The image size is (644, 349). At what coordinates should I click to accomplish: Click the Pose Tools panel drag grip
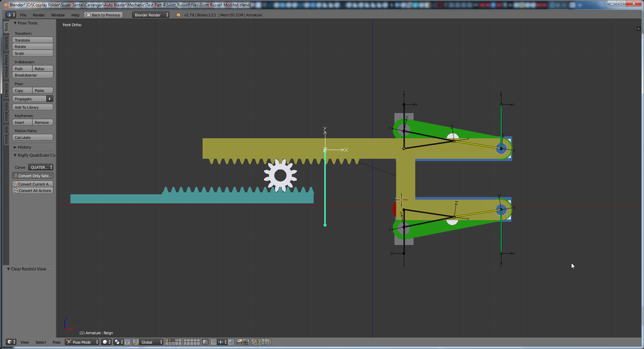click(x=51, y=23)
